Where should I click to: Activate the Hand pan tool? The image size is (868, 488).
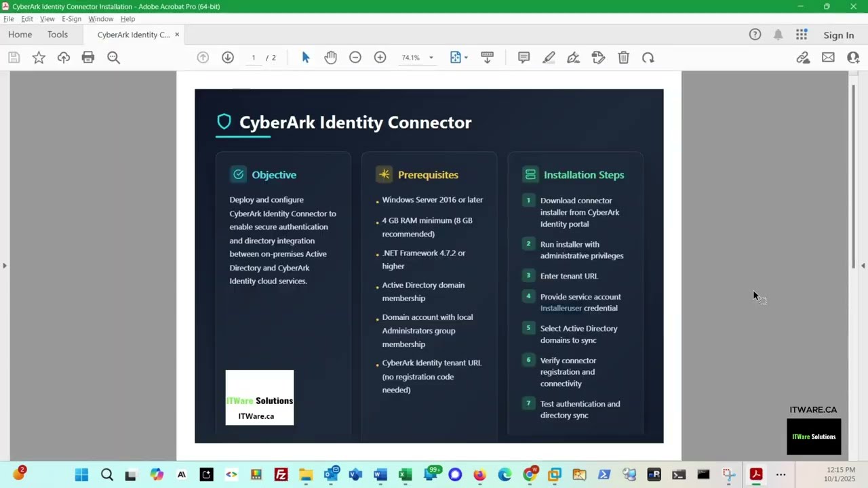pos(330,58)
